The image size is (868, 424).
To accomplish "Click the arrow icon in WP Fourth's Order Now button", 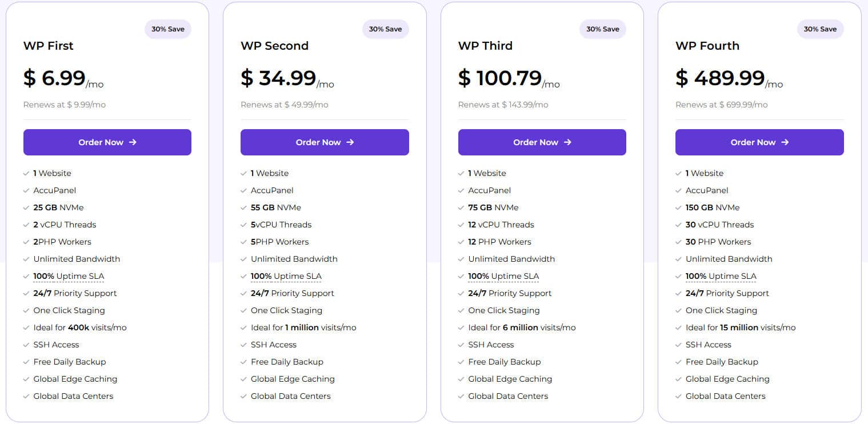I will [x=786, y=142].
